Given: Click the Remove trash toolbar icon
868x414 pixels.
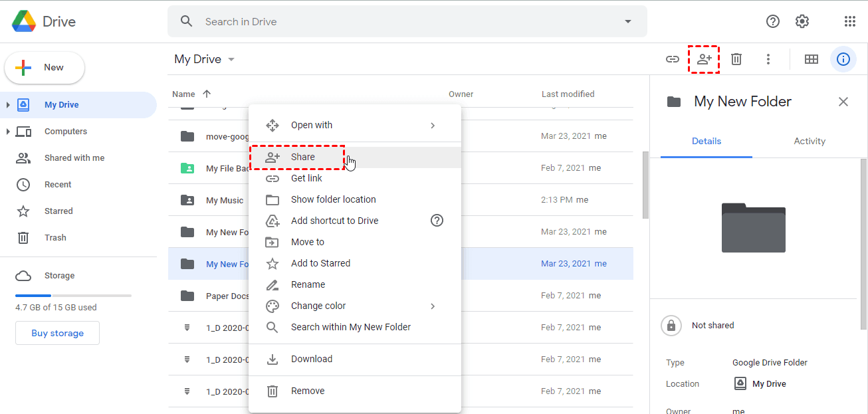Looking at the screenshot, I should [736, 59].
